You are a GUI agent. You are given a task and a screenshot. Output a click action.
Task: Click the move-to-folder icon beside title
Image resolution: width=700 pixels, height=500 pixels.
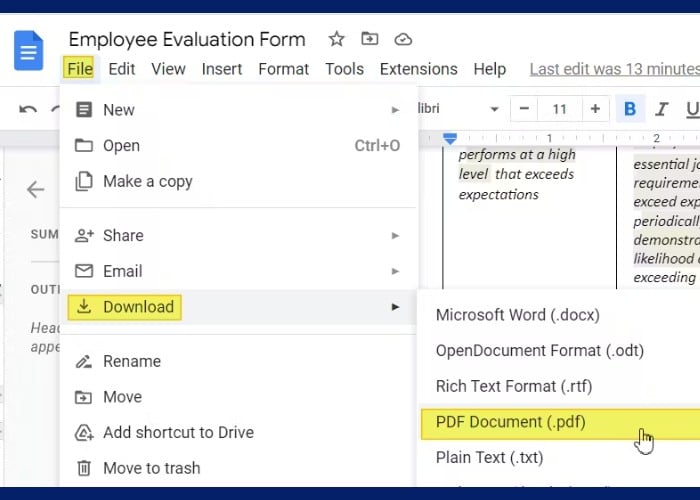(369, 39)
